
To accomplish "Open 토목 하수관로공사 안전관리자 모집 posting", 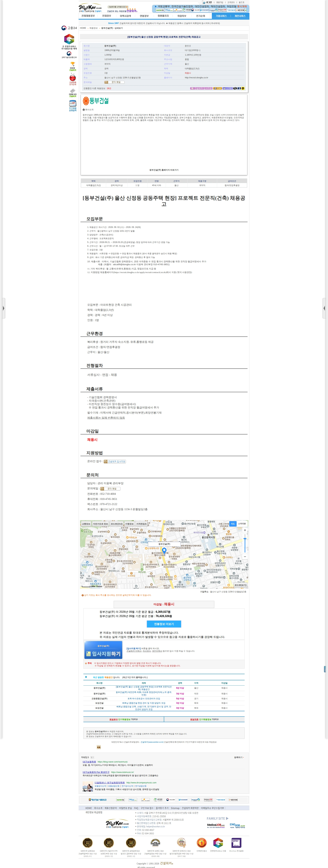I will pos(144,699).
